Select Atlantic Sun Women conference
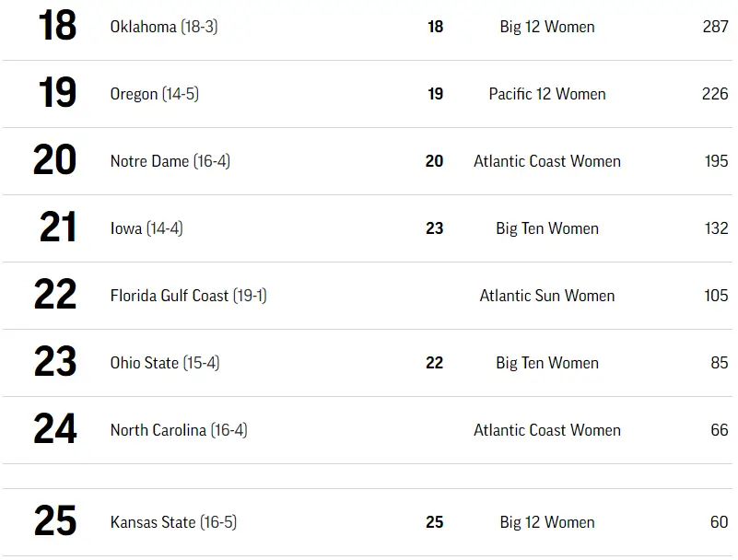This screenshot has height=560, width=738. click(x=547, y=296)
